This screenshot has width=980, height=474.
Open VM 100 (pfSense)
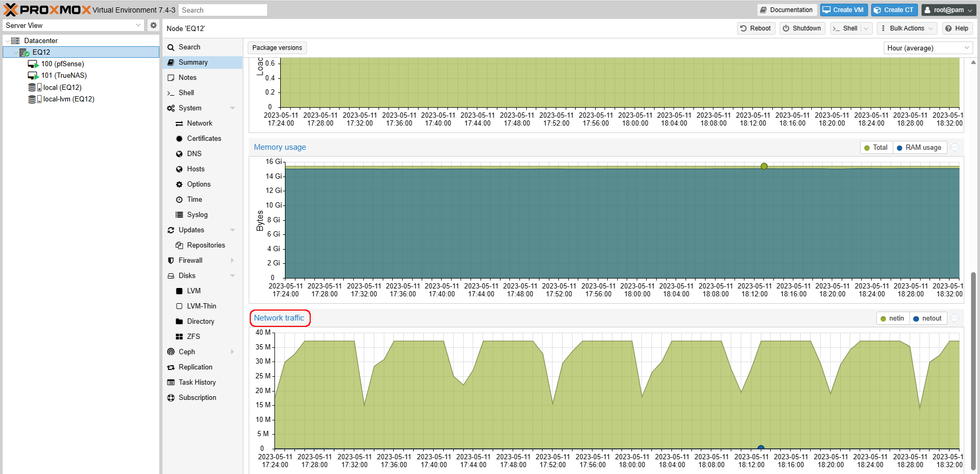coord(62,64)
